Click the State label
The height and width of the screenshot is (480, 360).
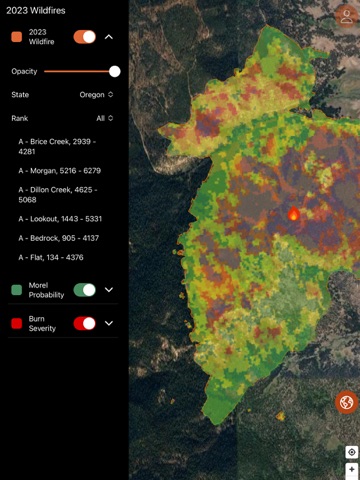[x=20, y=95]
